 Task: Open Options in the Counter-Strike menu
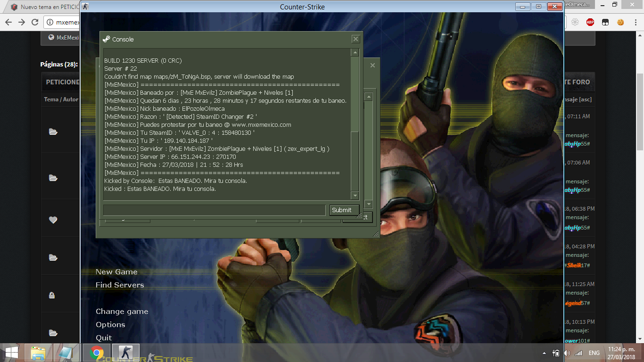tap(110, 325)
